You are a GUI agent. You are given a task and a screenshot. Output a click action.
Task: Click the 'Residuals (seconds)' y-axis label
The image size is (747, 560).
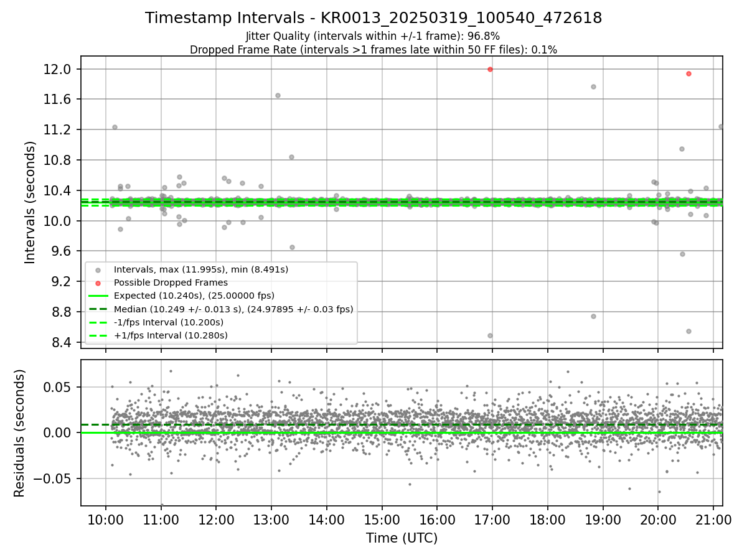tap(19, 433)
